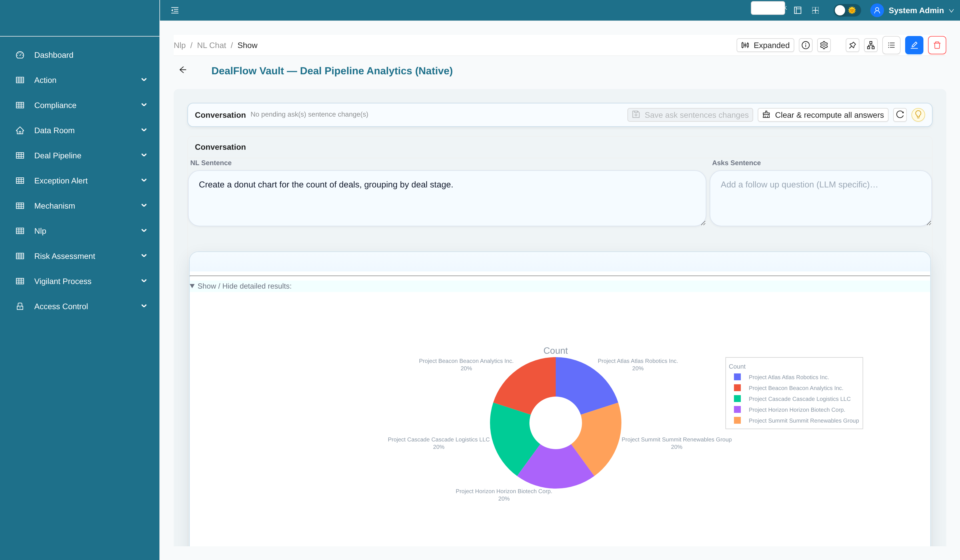The height and width of the screenshot is (560, 960).
Task: Expand the Data Room chevron
Action: click(144, 130)
